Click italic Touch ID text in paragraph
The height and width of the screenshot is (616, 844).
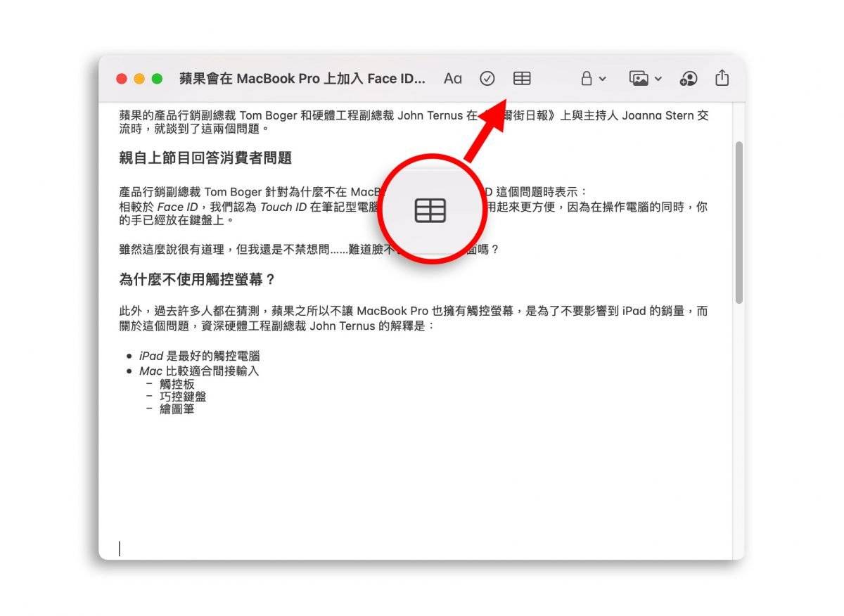[x=283, y=207]
